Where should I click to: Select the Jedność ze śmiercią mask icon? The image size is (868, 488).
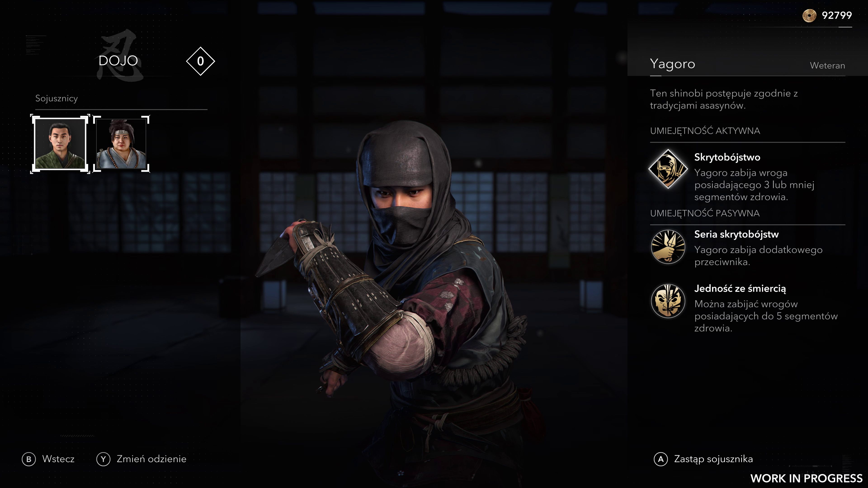668,301
